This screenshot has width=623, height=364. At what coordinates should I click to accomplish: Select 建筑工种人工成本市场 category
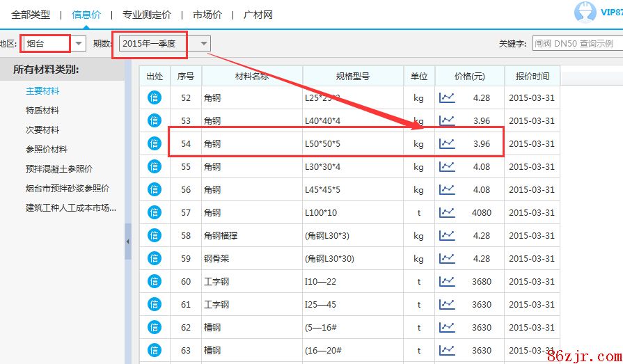[70, 208]
